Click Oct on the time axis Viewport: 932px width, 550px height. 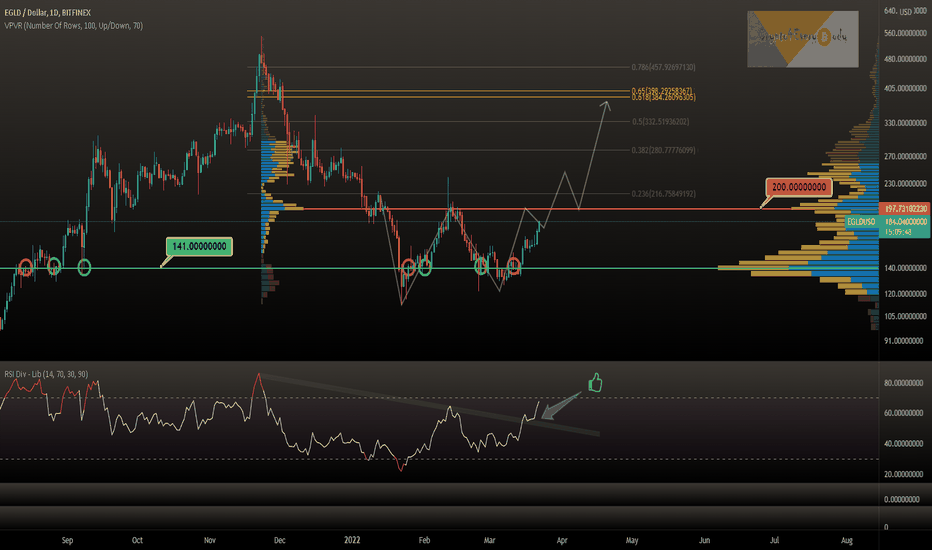coord(137,540)
